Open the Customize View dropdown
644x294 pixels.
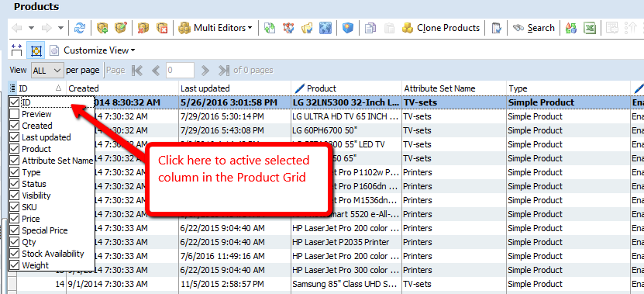click(x=92, y=50)
